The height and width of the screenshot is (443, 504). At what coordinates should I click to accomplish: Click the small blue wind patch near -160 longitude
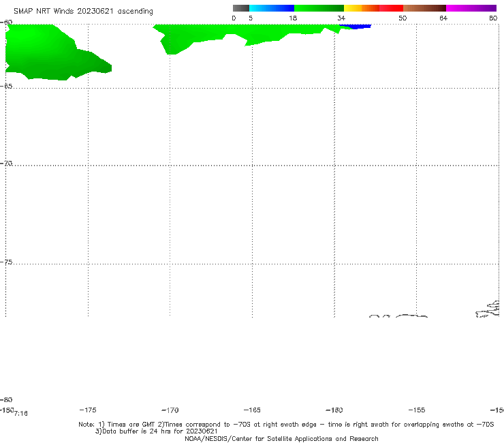[x=356, y=27]
